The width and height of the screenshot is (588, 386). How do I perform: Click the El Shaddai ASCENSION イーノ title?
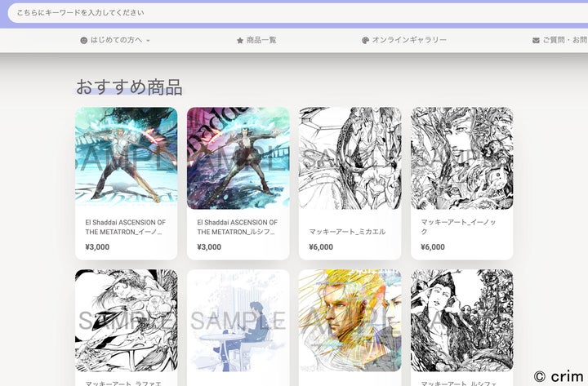125,227
